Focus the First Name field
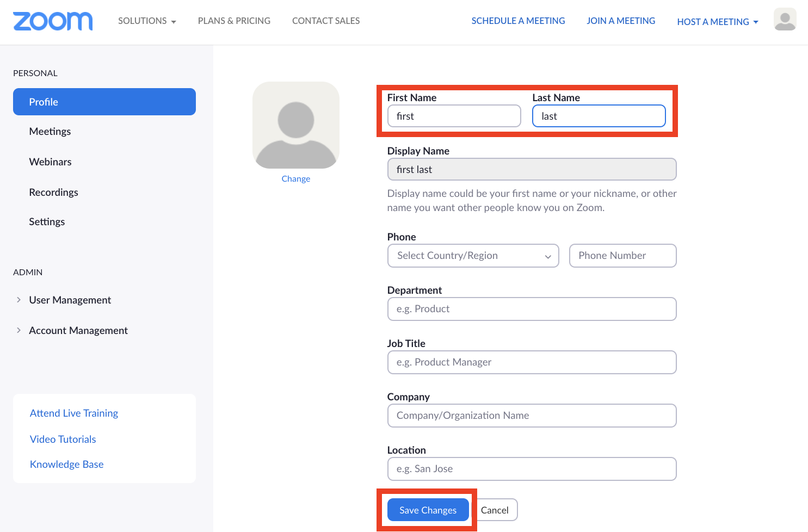This screenshot has height=532, width=808. 454,116
